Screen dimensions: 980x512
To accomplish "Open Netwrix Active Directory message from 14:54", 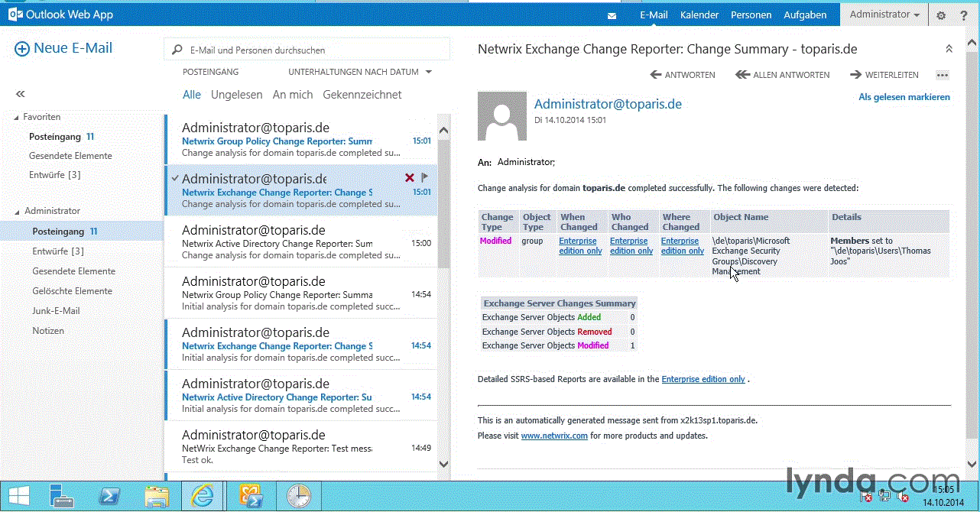I will tap(301, 395).
